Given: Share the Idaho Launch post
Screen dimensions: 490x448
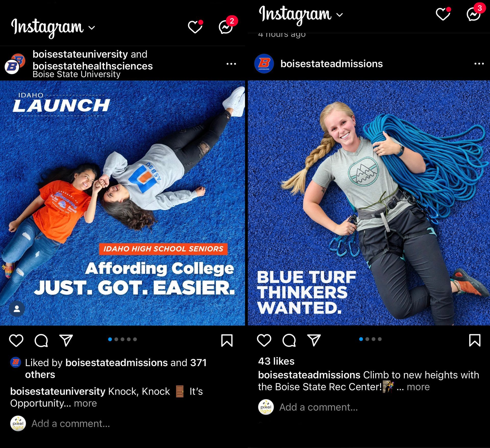Looking at the screenshot, I should (x=66, y=340).
